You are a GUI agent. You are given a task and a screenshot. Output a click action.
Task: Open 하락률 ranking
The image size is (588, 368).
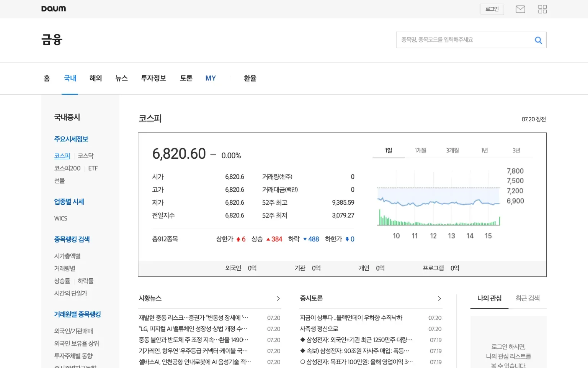pyautogui.click(x=86, y=281)
